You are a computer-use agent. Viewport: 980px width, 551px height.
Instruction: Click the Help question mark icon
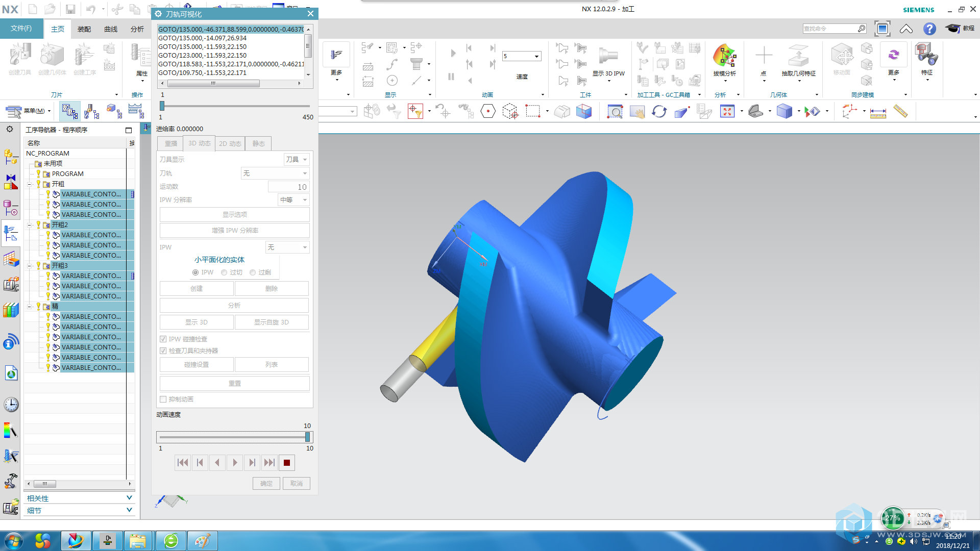[x=929, y=29]
